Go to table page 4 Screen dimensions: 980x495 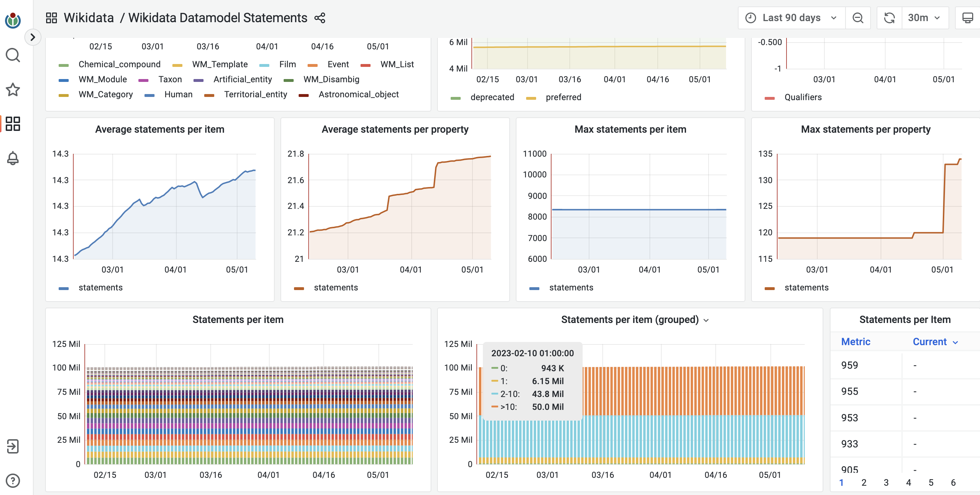(x=908, y=482)
